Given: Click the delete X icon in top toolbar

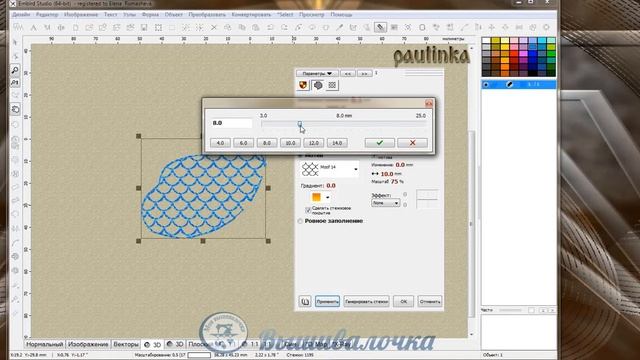Looking at the screenshot, I should [x=213, y=28].
